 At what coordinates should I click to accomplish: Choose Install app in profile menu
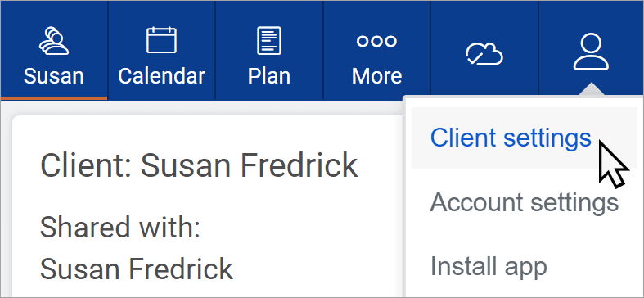click(489, 266)
